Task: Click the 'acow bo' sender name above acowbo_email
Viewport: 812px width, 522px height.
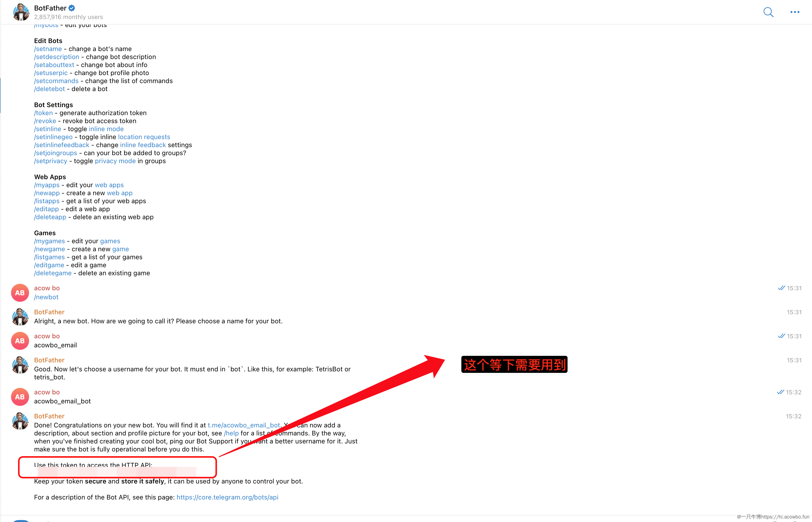Action: point(47,336)
